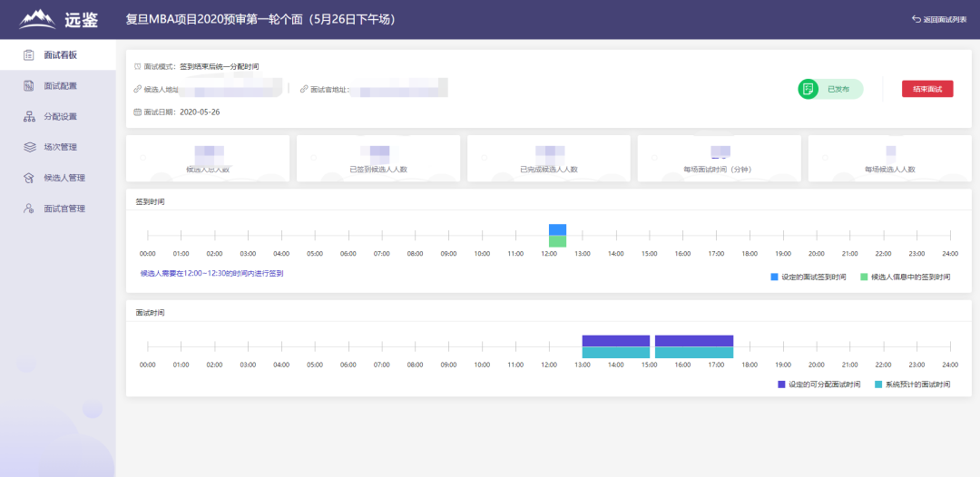This screenshot has width=980, height=477.
Task: Click the return arrow icon beside 返回面试列表
Action: point(916,19)
